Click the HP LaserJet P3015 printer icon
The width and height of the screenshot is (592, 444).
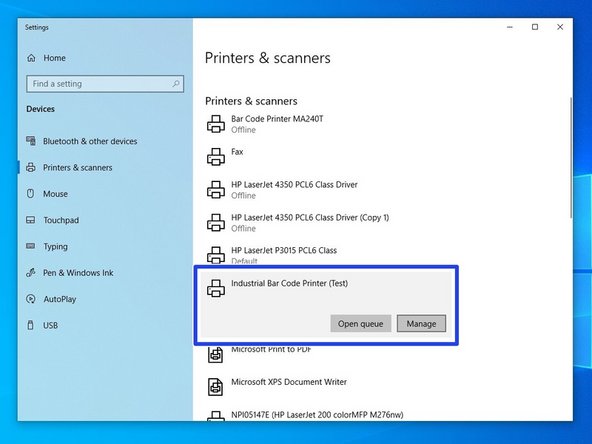216,255
